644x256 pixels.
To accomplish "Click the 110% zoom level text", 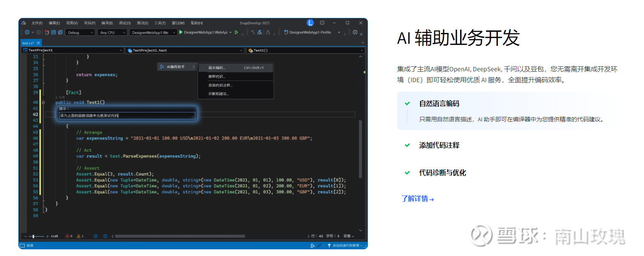I will pyautogui.click(x=55, y=236).
